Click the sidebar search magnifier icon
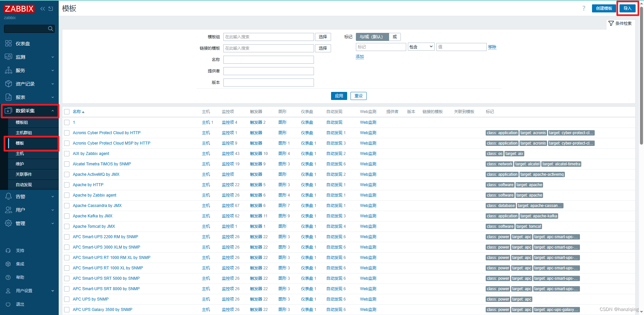 51,29
